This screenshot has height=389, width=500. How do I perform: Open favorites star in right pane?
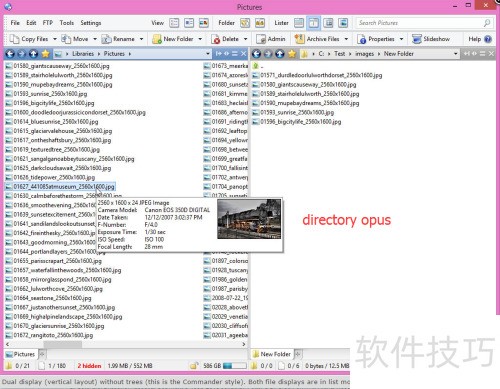292,54
